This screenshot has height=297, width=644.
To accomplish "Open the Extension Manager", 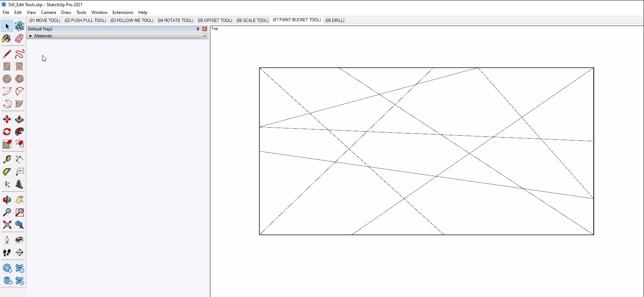I will (19, 281).
